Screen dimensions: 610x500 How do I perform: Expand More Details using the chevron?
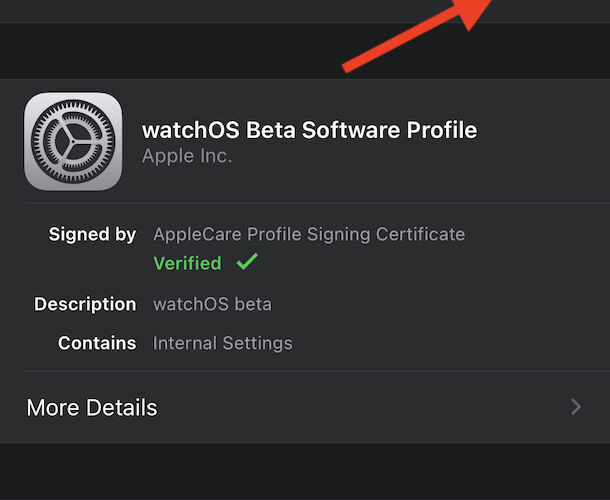point(576,407)
